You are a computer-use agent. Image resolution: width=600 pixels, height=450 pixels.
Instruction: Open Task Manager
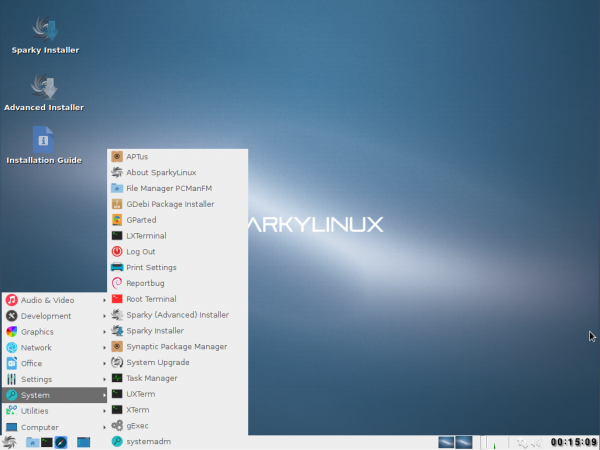pos(178,378)
